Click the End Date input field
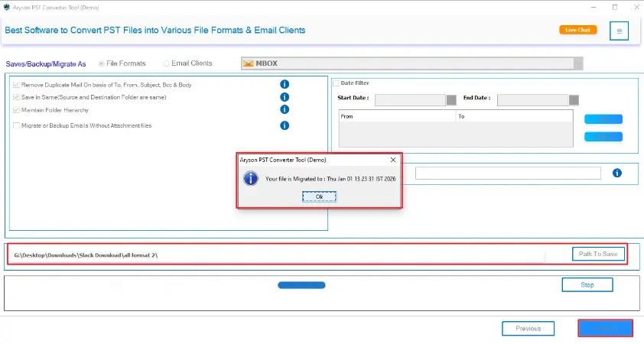This screenshot has width=644, height=344. 532,99
